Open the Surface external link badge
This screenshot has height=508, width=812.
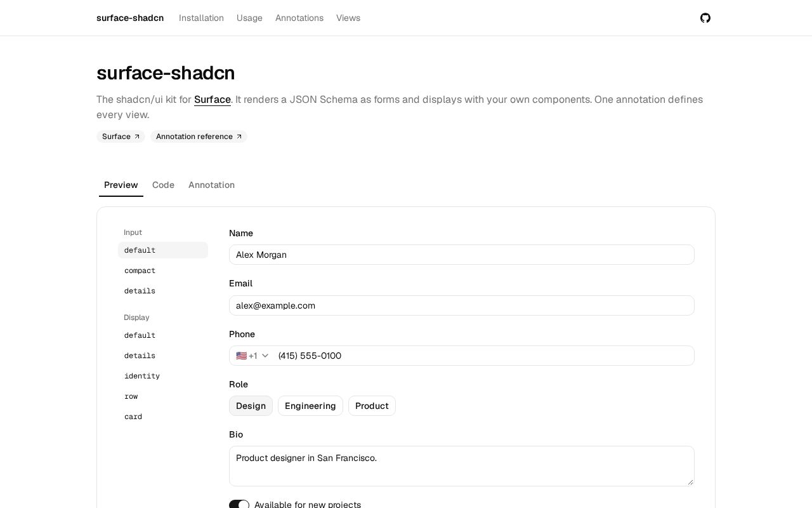(121, 137)
